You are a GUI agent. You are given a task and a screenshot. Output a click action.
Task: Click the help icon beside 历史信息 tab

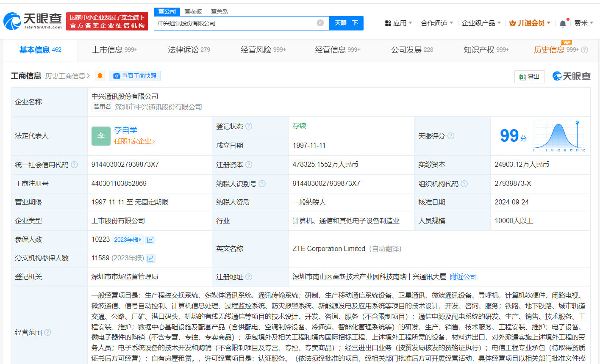[584, 50]
